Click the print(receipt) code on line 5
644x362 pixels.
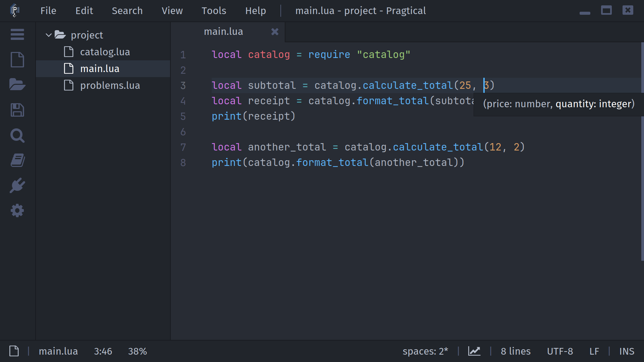[x=253, y=116]
